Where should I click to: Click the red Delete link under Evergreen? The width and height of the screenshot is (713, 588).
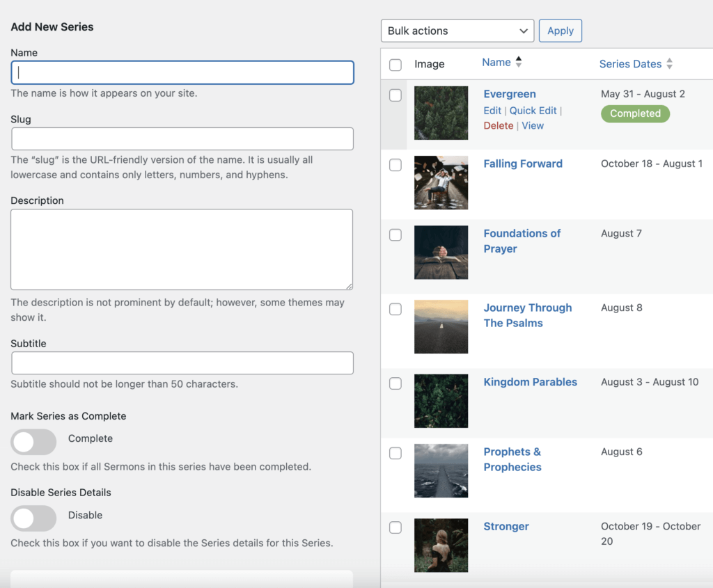[x=498, y=126]
